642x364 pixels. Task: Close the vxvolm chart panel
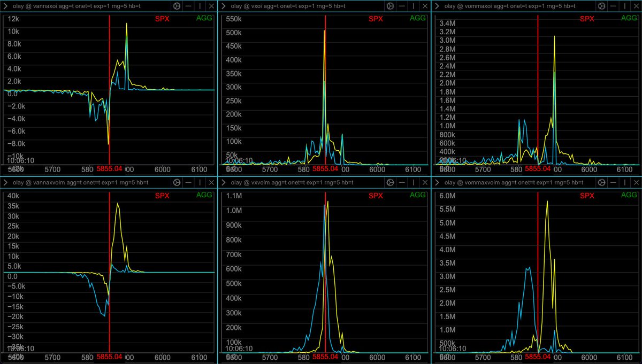[424, 182]
